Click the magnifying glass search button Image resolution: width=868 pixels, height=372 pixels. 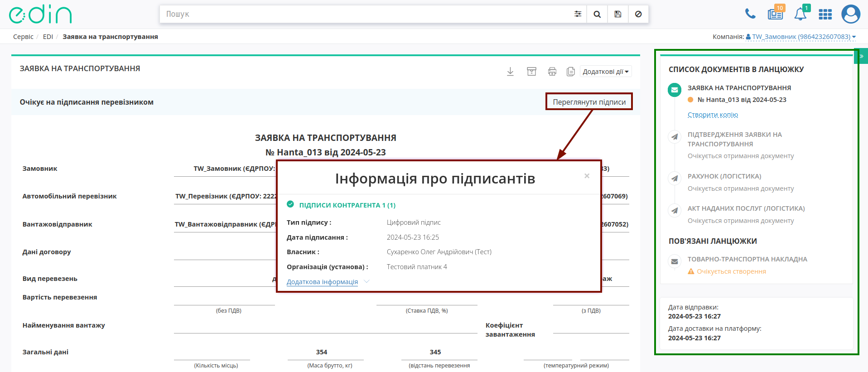click(x=597, y=14)
